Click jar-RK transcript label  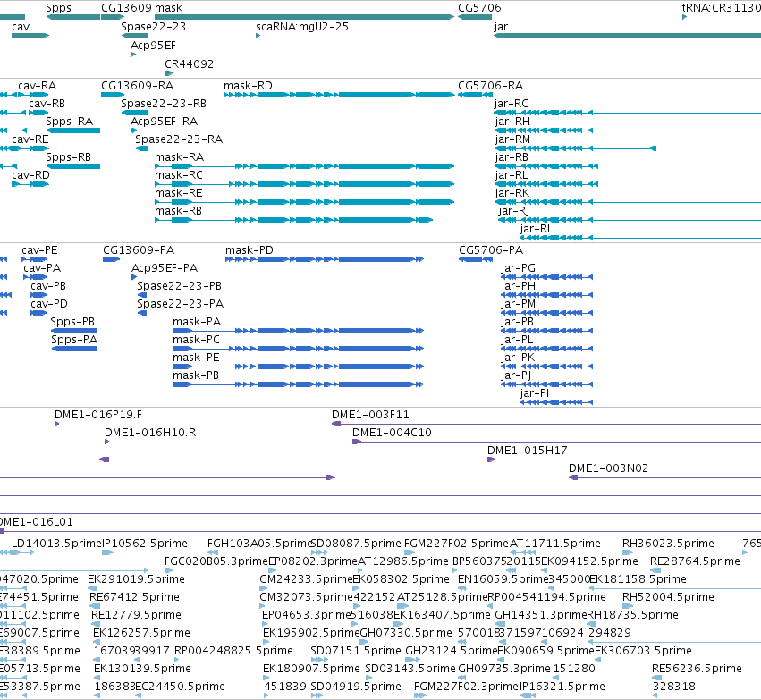coord(512,193)
